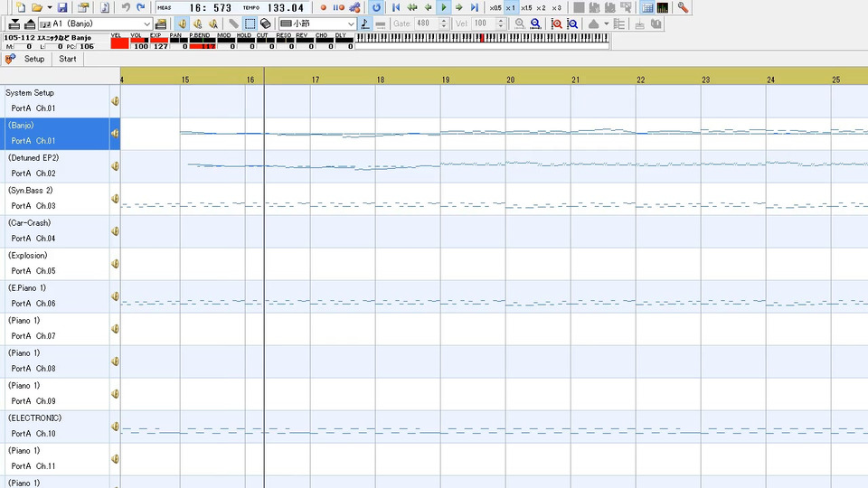This screenshot has height=488, width=868.
Task: Click measure 20 on the timeline ruler
Action: (x=510, y=80)
